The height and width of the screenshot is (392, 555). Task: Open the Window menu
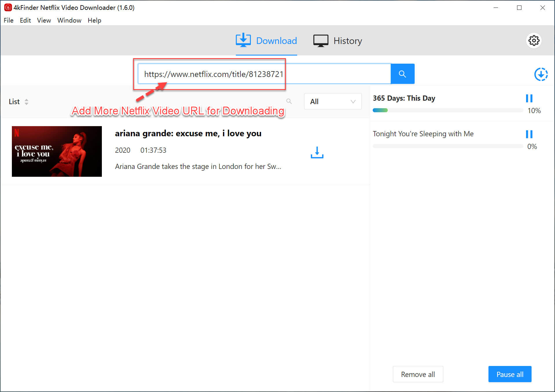(69, 20)
